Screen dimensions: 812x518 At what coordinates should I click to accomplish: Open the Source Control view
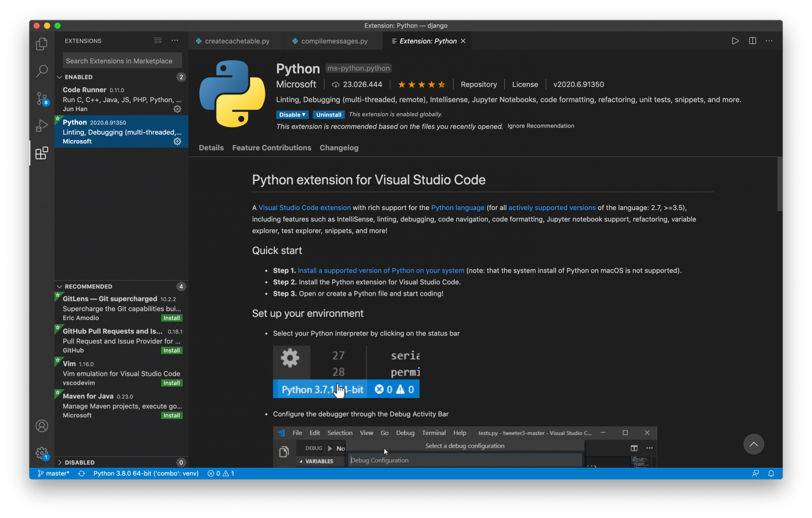[x=41, y=98]
